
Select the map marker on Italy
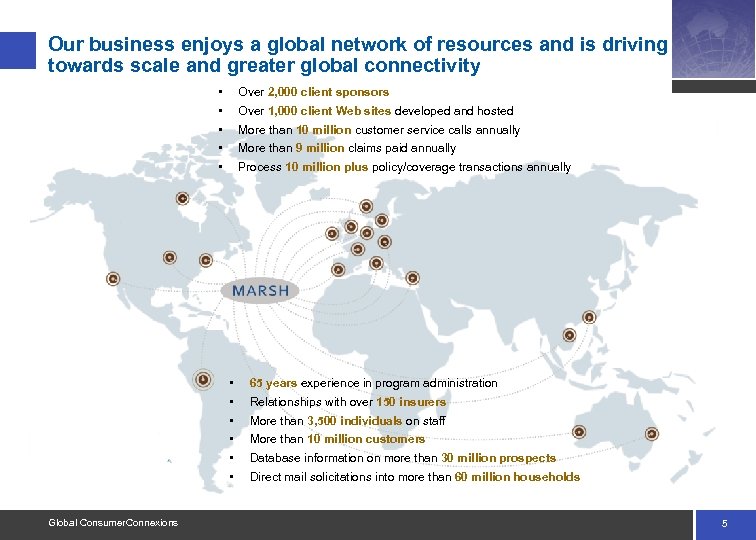point(376,263)
